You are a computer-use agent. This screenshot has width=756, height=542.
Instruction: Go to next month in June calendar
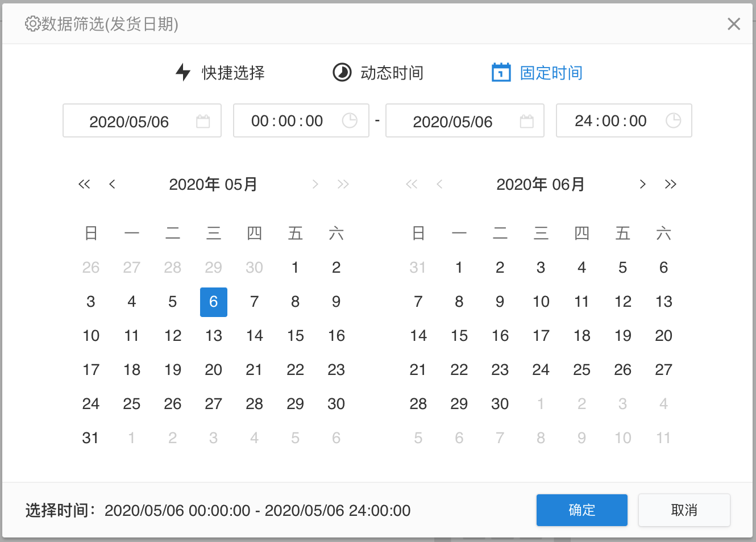tap(643, 184)
